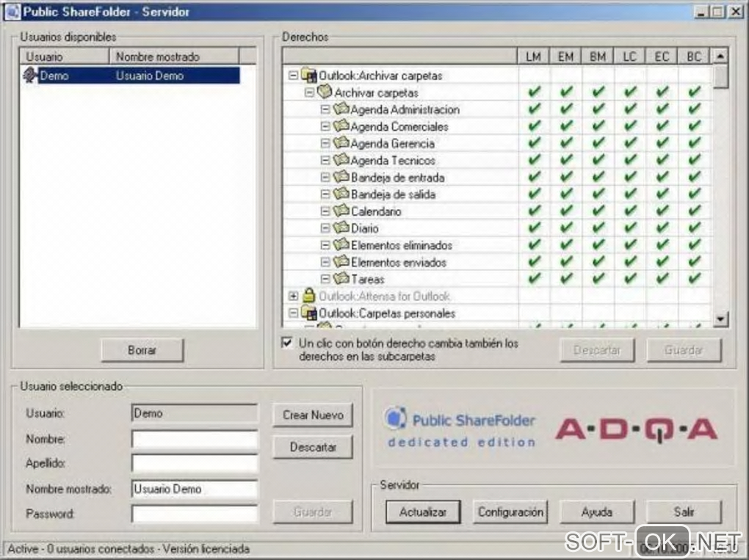Click the Public ShareFolder title bar icon
Viewport: 749px width, 560px height.
coord(12,12)
